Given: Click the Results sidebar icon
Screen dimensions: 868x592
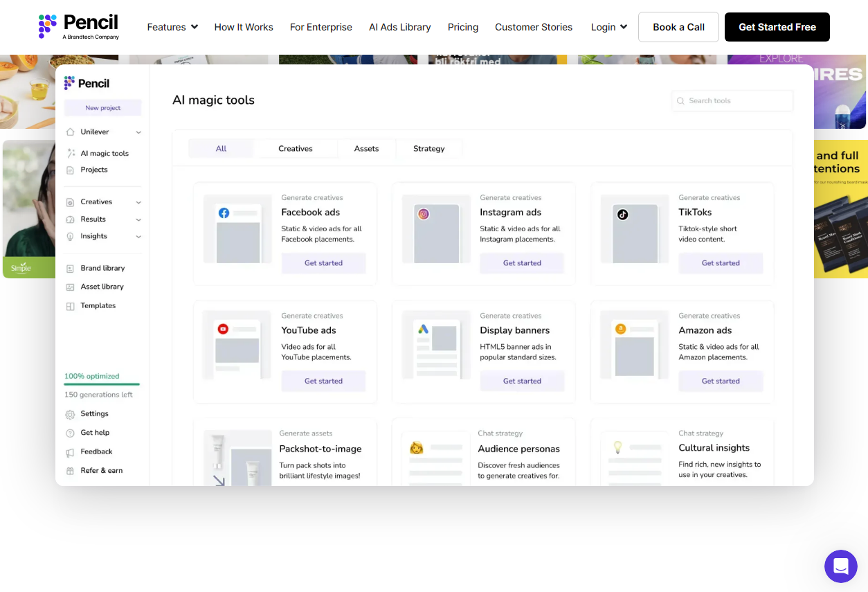Looking at the screenshot, I should tap(70, 219).
